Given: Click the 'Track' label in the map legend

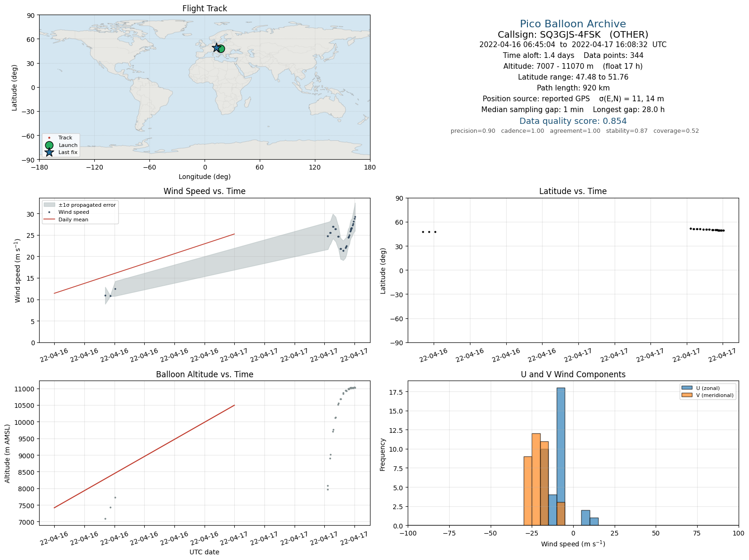Looking at the screenshot, I should [x=66, y=138].
